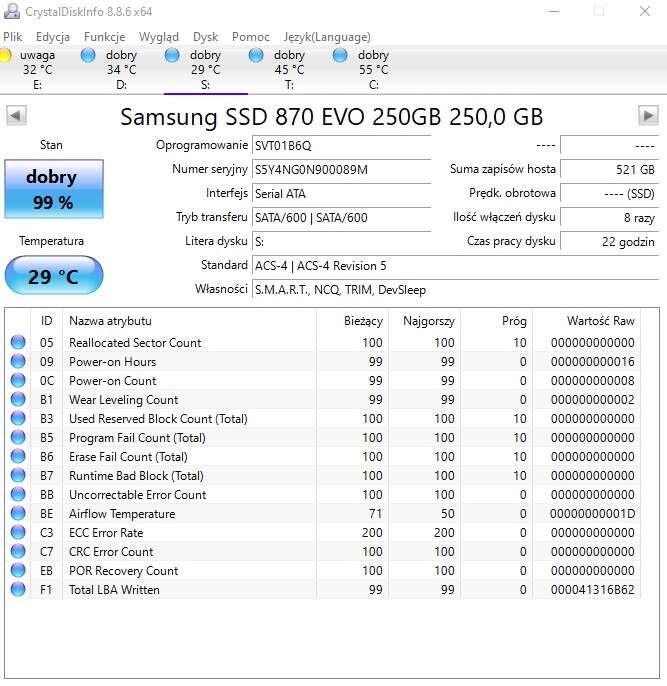This screenshot has width=667, height=686.
Task: Switch to the S: drive tab
Action: [205, 70]
